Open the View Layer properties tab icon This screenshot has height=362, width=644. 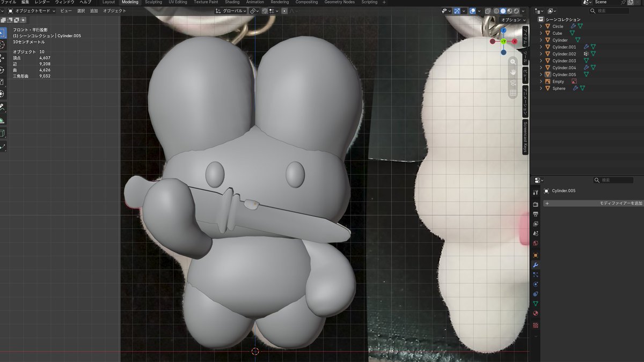click(535, 224)
